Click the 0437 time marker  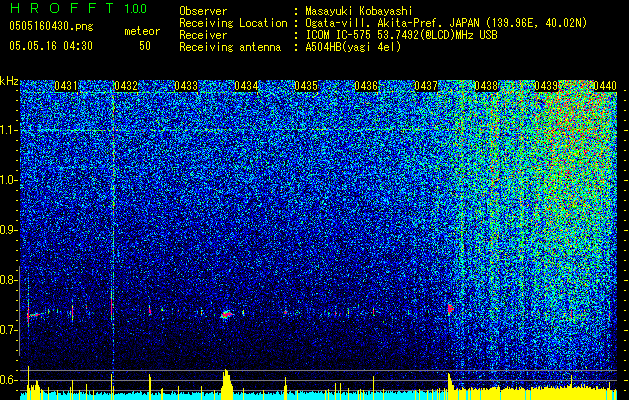[x=426, y=86]
